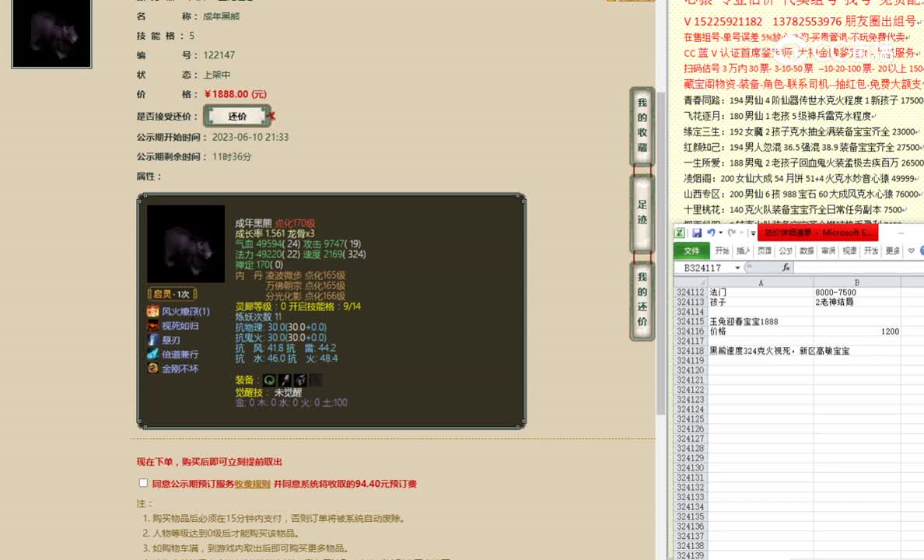
Task: Enable the 同意公示期预订服务 agreement checkbox
Action: 143,482
